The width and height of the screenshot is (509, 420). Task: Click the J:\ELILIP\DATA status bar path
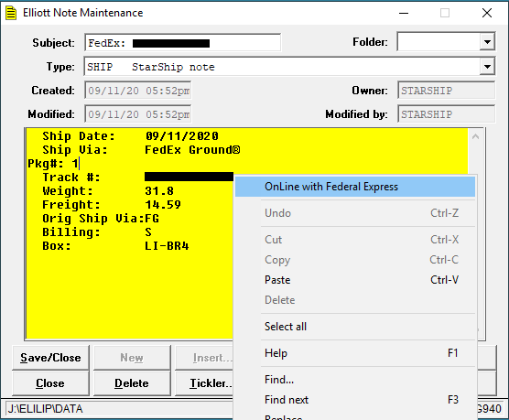[46, 409]
